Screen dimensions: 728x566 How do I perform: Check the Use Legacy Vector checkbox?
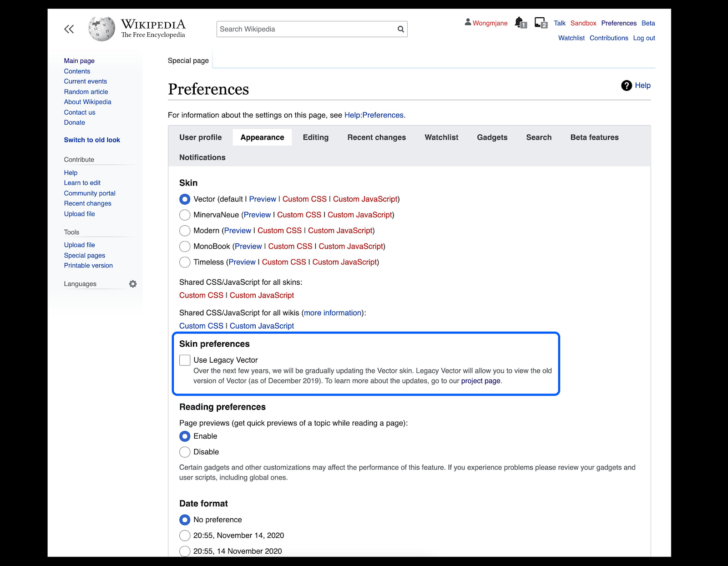[x=185, y=360]
